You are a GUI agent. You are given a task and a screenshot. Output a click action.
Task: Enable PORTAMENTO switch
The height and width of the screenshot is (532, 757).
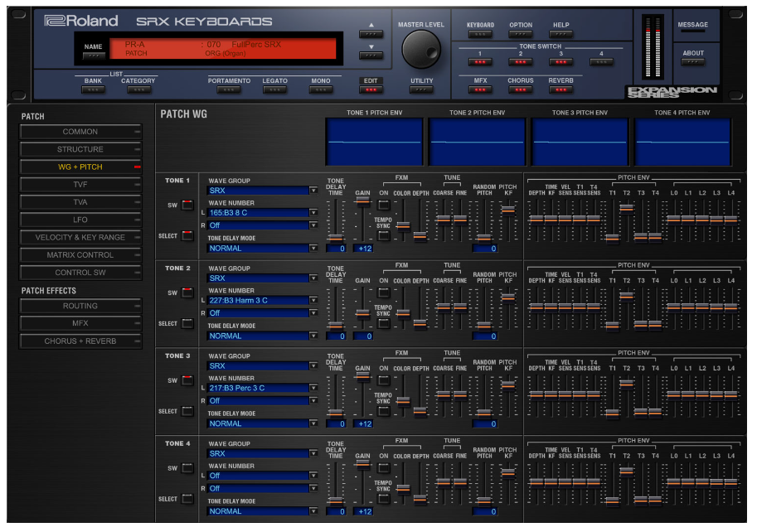point(229,89)
